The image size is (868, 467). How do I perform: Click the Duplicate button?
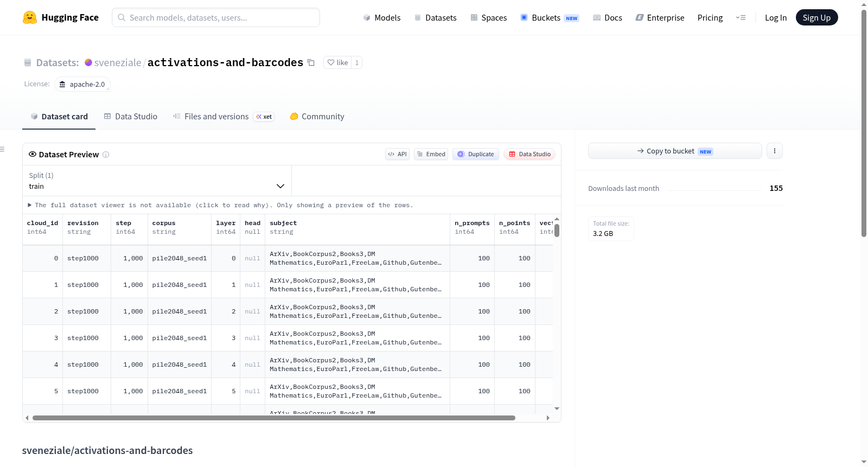click(476, 154)
